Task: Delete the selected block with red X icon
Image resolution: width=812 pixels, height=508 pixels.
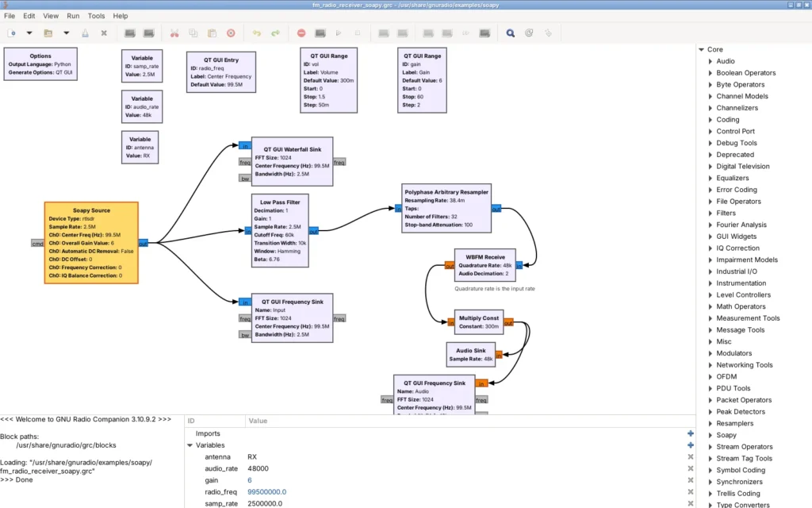Action: click(x=231, y=33)
